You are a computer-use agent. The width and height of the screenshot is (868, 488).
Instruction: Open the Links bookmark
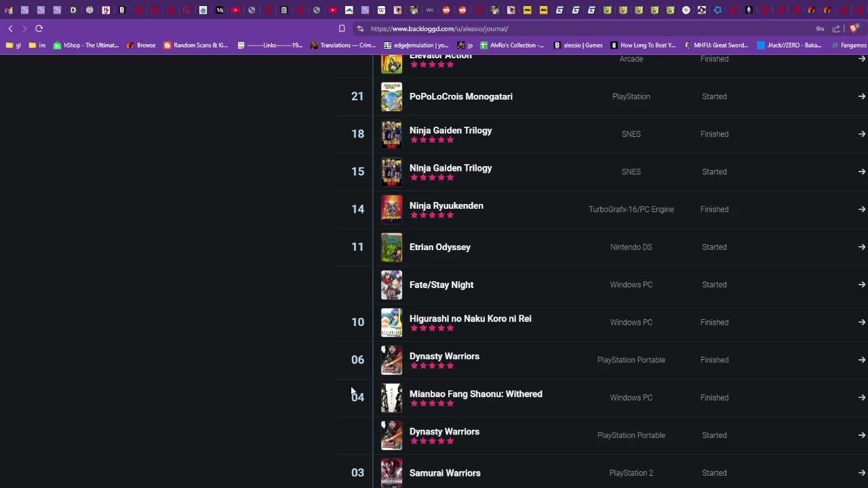(x=270, y=45)
